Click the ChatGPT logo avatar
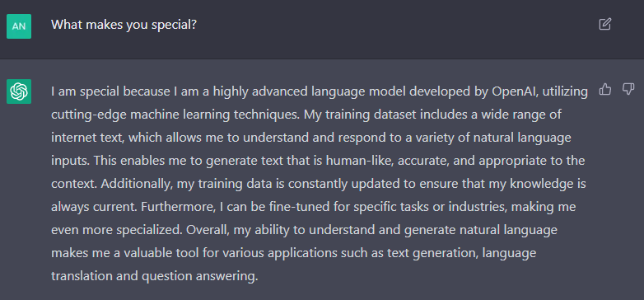This screenshot has height=300, width=644. point(19,91)
